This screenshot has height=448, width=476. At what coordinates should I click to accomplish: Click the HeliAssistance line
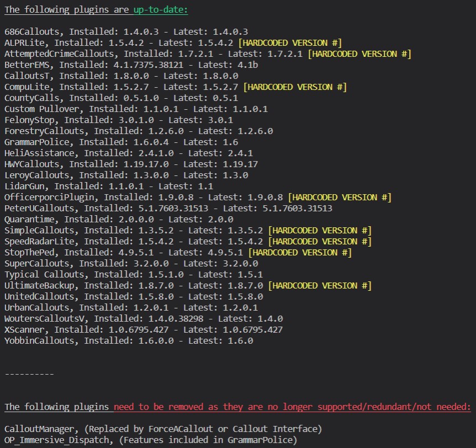tap(129, 153)
